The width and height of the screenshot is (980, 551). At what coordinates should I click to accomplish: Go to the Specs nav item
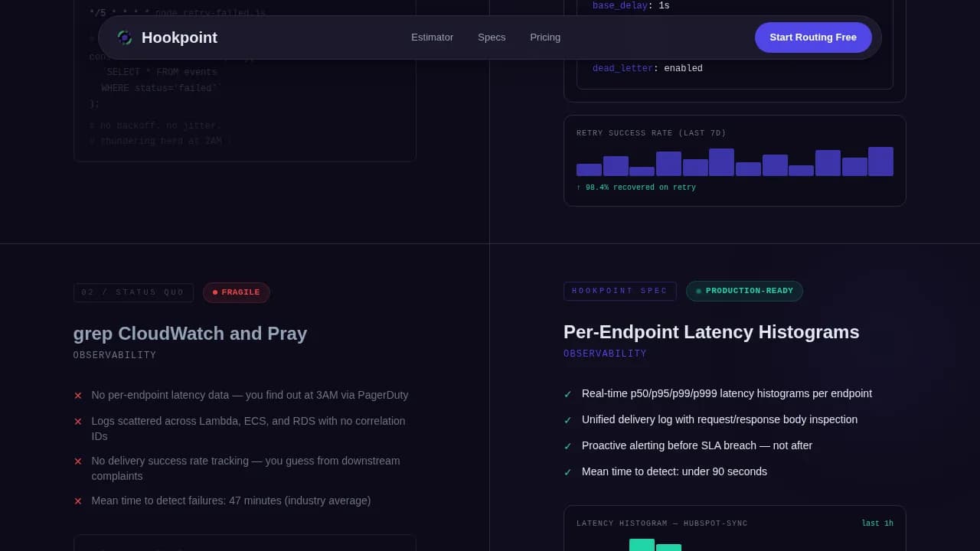tap(492, 37)
